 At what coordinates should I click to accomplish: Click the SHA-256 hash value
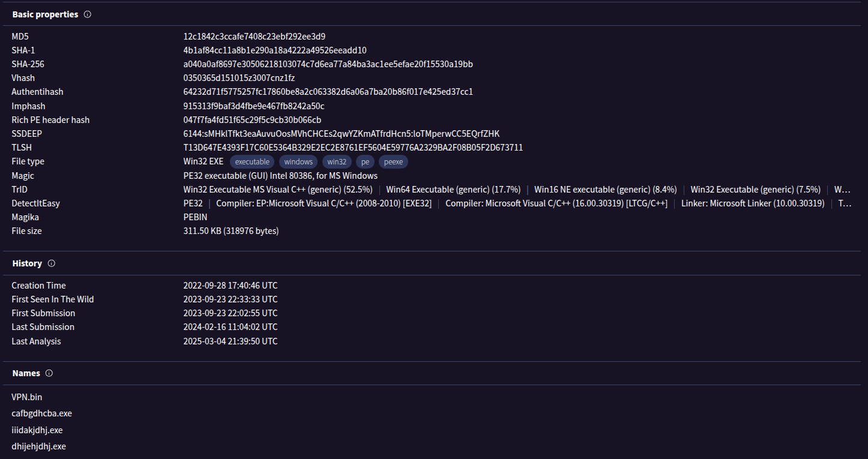pos(328,64)
